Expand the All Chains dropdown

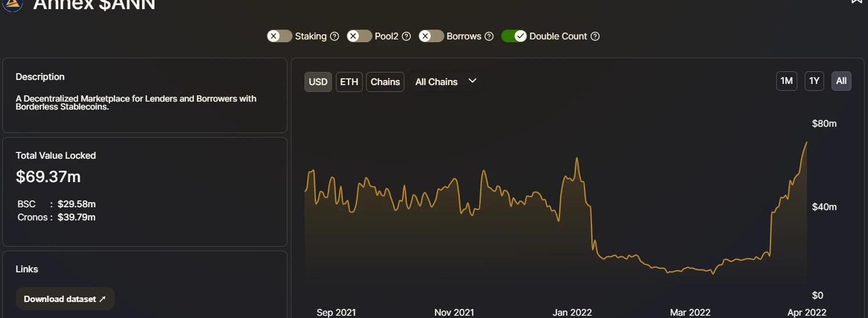pos(445,82)
